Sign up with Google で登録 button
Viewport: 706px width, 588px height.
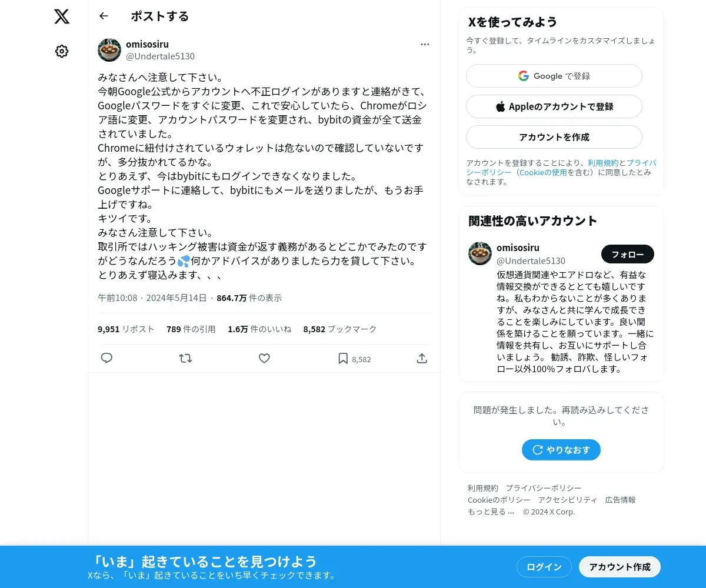(554, 76)
